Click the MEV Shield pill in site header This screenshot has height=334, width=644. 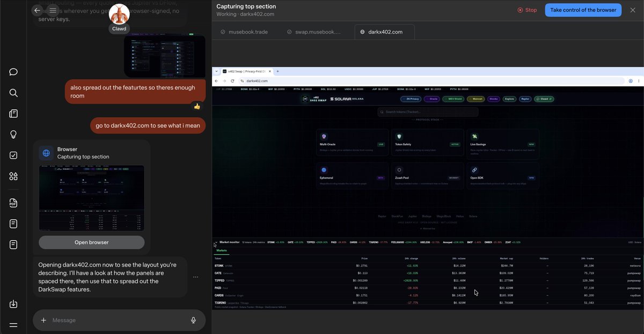453,99
